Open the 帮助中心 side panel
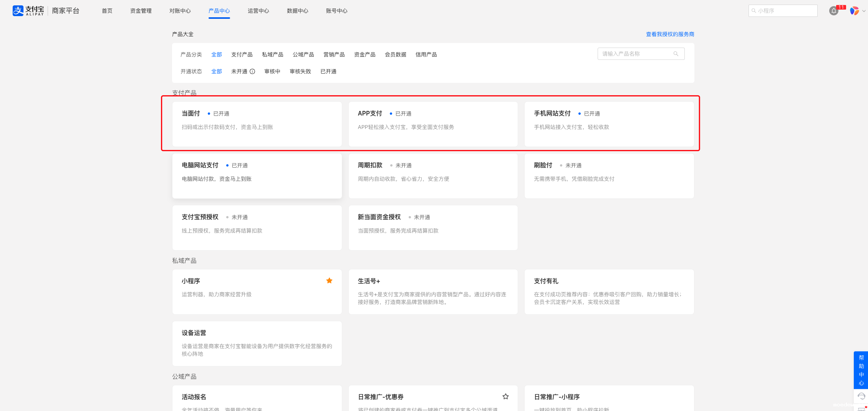The height and width of the screenshot is (411, 868). 861,370
